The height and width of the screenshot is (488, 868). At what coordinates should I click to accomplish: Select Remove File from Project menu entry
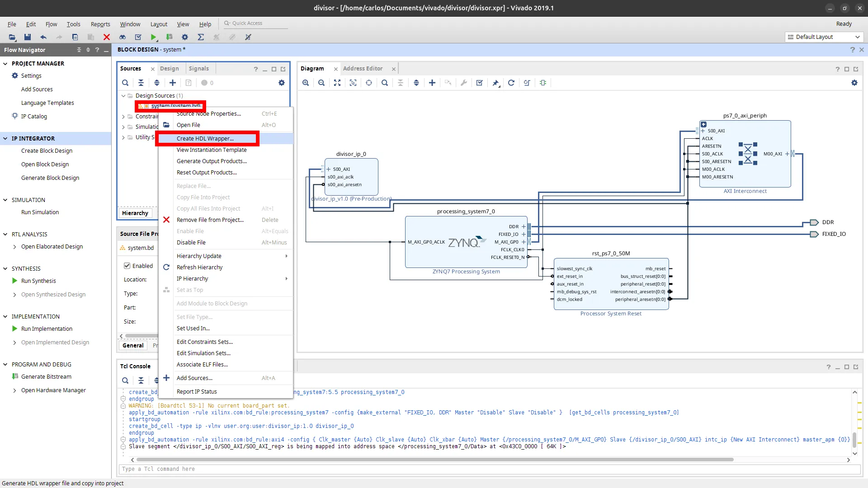(210, 220)
